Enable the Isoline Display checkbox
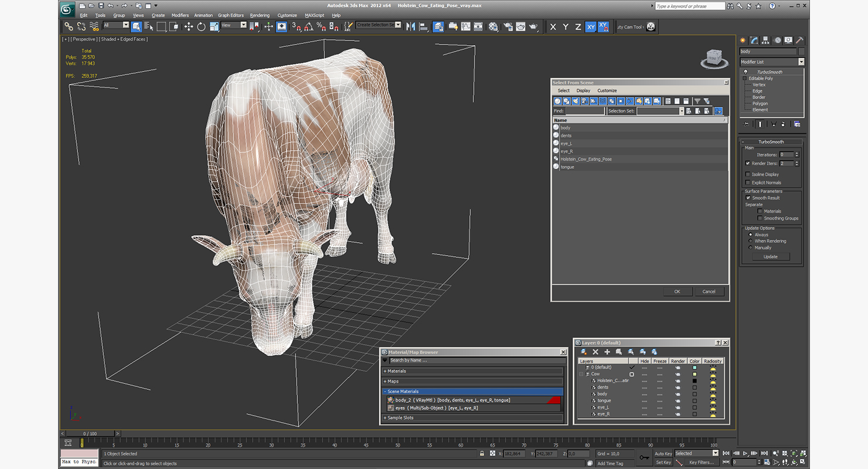The image size is (868, 469). coord(747,174)
